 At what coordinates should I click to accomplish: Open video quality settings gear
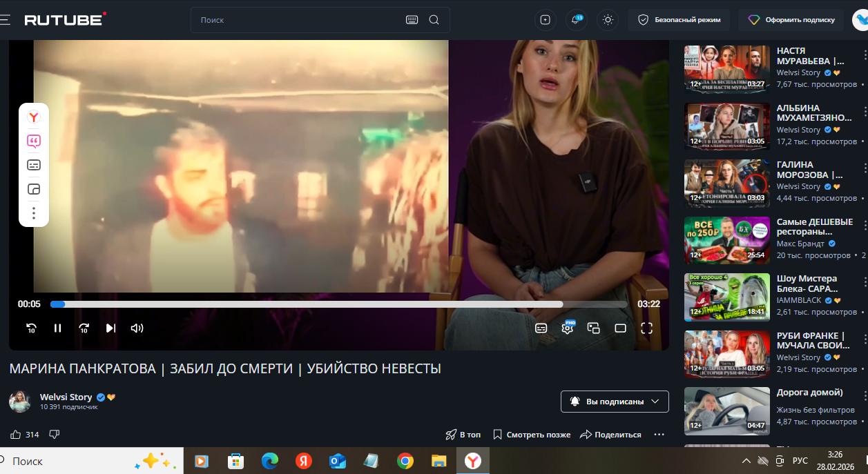click(568, 328)
